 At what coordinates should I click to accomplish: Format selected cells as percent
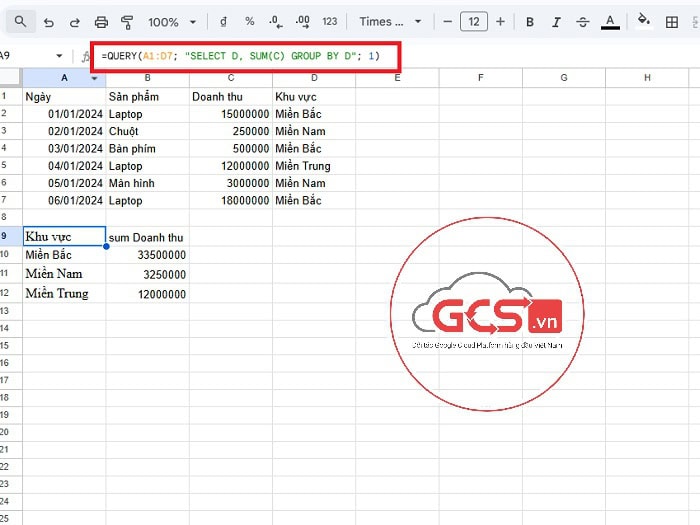click(x=249, y=22)
